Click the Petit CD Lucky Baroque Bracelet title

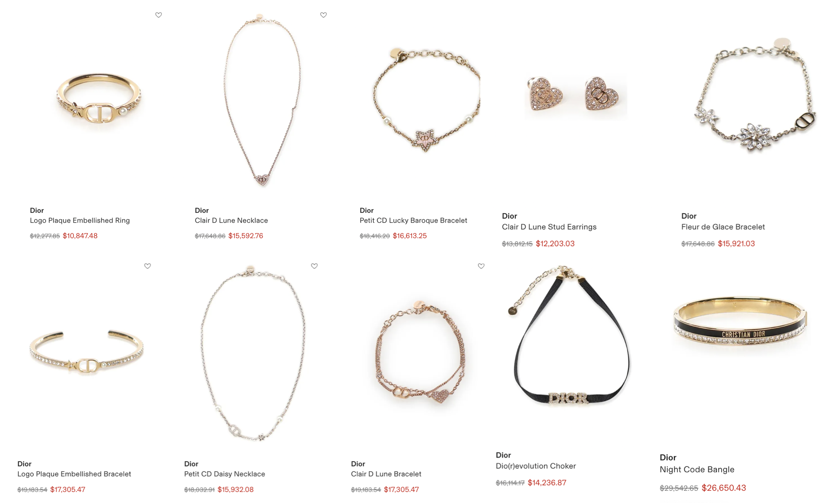pyautogui.click(x=413, y=220)
